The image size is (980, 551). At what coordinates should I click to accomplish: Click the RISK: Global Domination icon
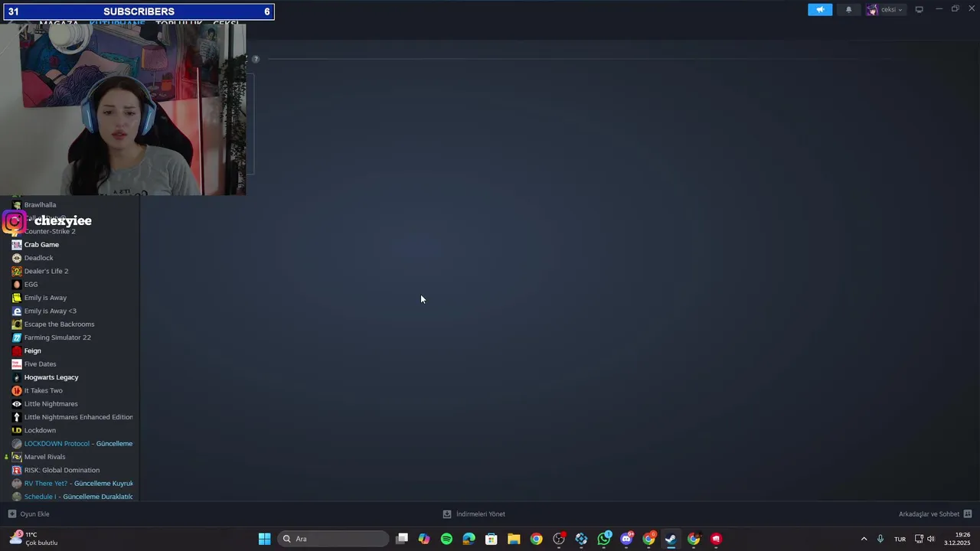click(17, 470)
